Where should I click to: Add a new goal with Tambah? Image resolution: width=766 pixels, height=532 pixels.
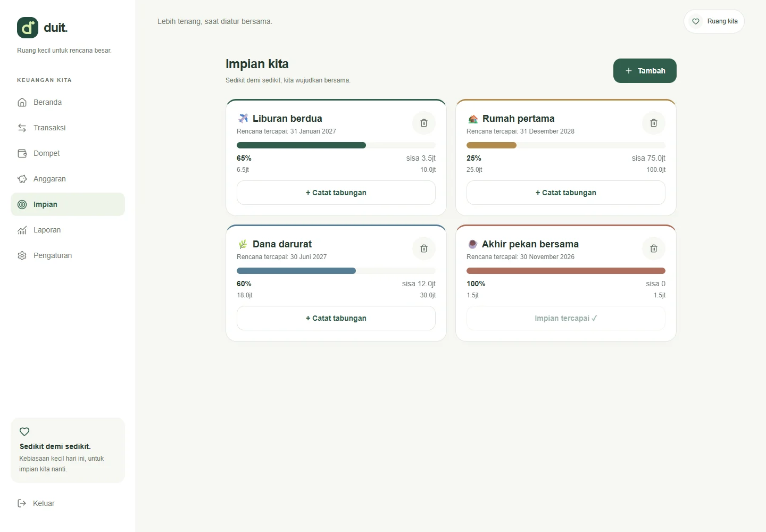point(645,71)
